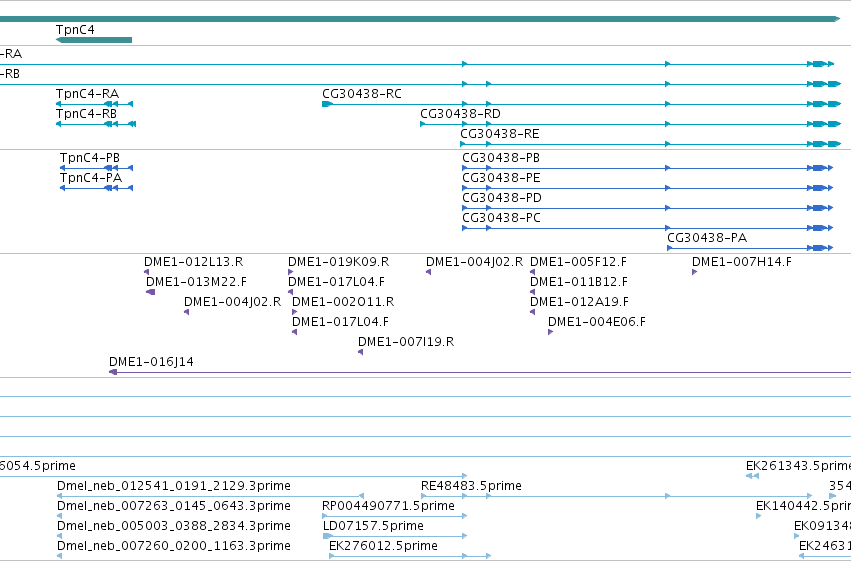This screenshot has width=851, height=561.
Task: Select the LD07157.5prime EST
Action: coord(395,536)
